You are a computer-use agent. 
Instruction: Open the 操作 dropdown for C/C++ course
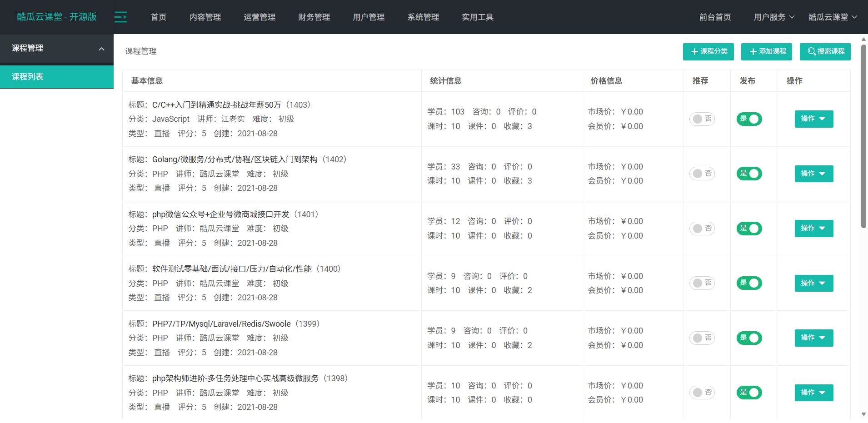pos(813,119)
